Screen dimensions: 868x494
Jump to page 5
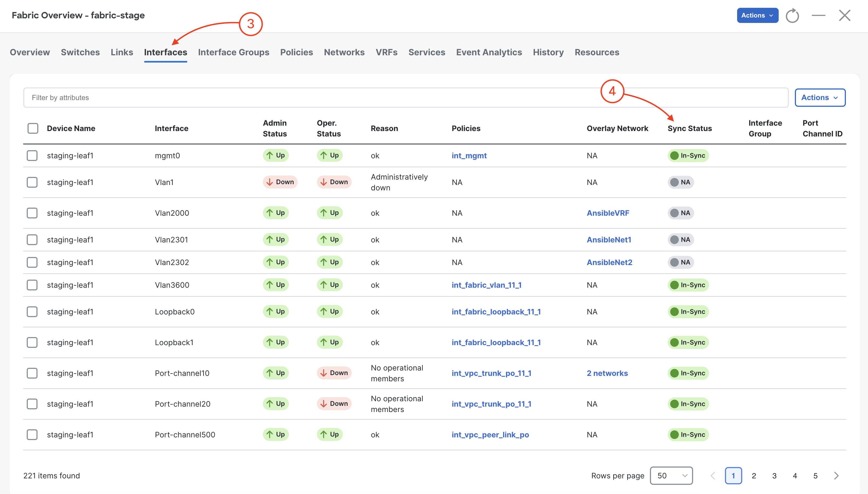pos(815,476)
